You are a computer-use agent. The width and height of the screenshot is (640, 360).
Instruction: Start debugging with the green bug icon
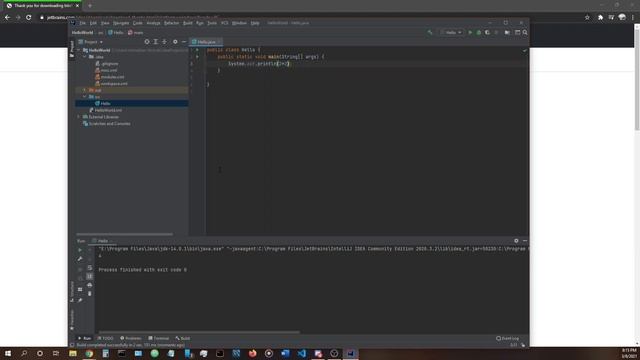coord(479,32)
